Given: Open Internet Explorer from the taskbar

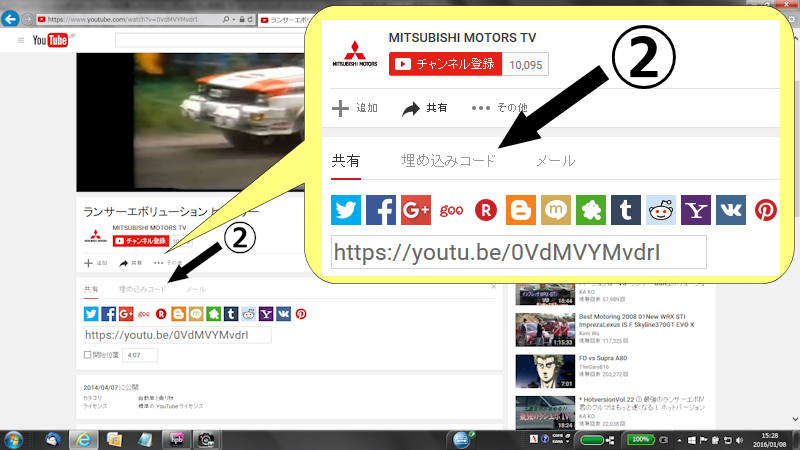Looking at the screenshot, I should 83,440.
